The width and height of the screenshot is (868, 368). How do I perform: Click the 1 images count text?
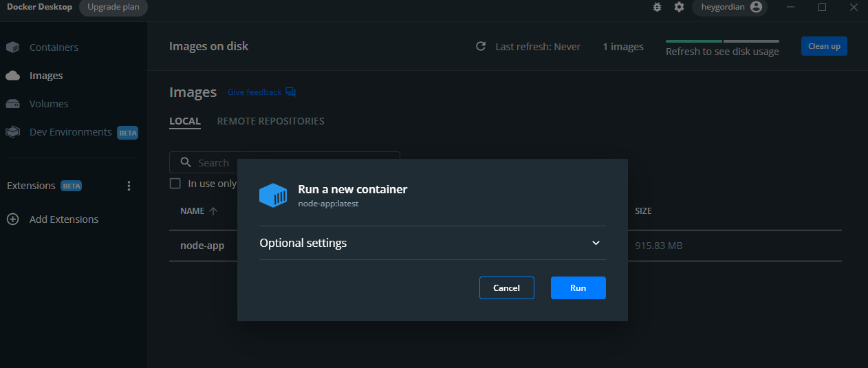pos(623,47)
